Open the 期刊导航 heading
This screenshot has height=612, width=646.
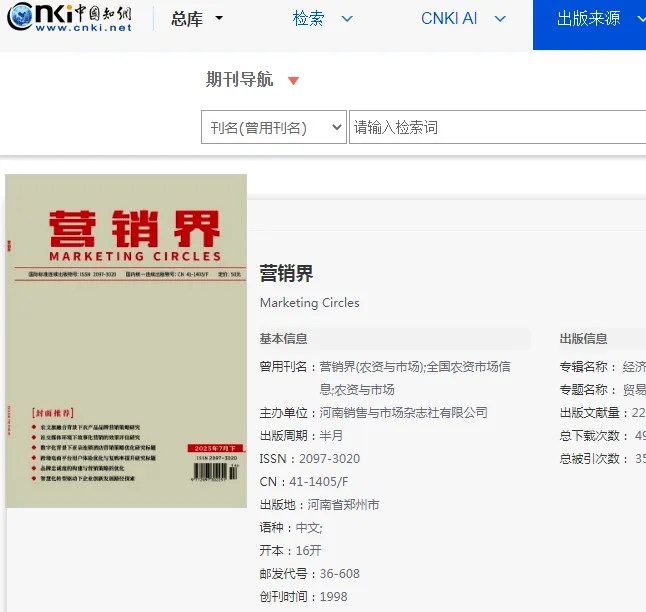pos(239,79)
